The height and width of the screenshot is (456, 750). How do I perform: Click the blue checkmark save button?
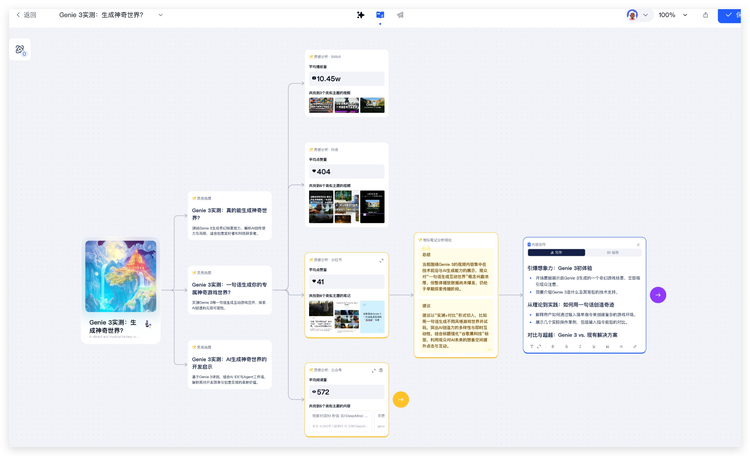[729, 15]
